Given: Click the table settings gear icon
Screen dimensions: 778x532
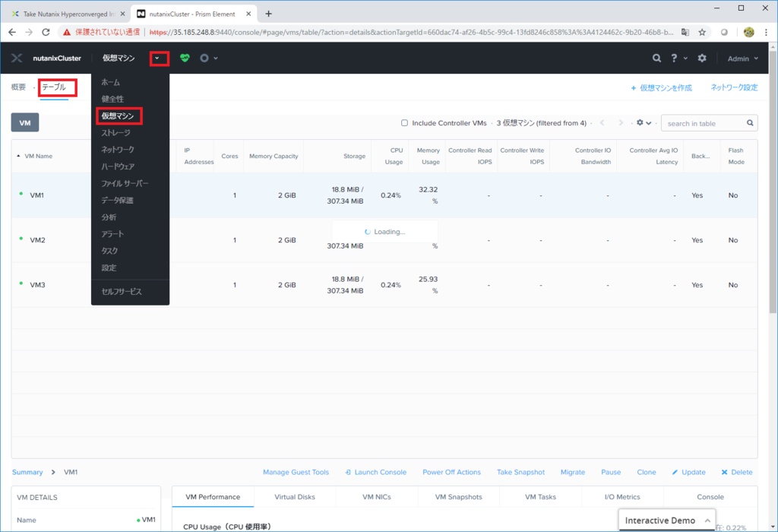Looking at the screenshot, I should click(640, 122).
